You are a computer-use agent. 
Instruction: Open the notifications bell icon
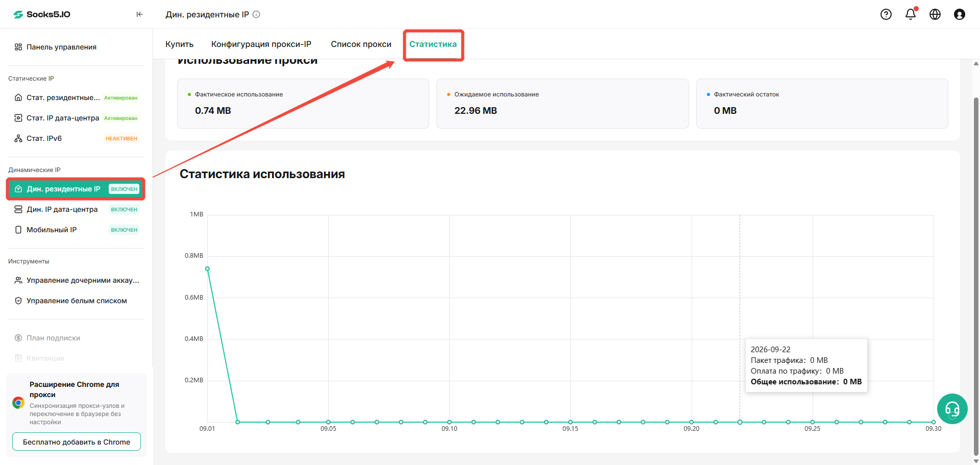tap(911, 14)
